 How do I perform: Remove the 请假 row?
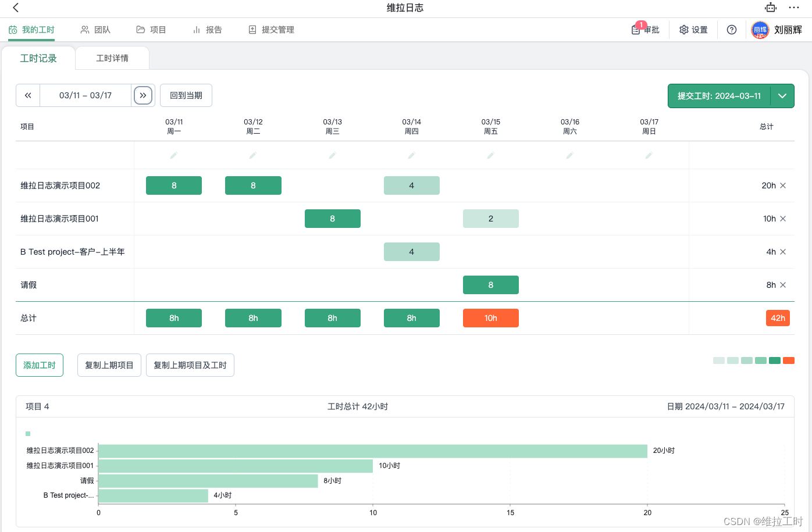783,285
